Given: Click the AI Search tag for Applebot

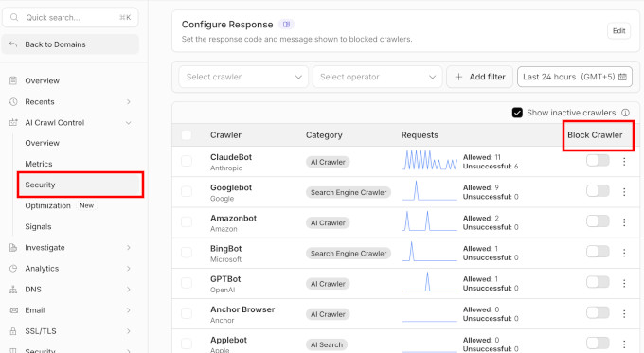Looking at the screenshot, I should (x=327, y=344).
